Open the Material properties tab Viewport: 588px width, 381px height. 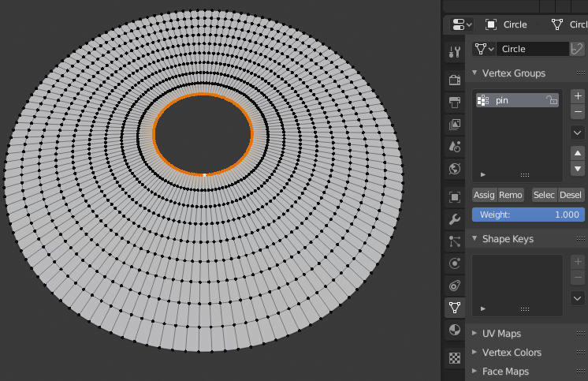point(455,330)
